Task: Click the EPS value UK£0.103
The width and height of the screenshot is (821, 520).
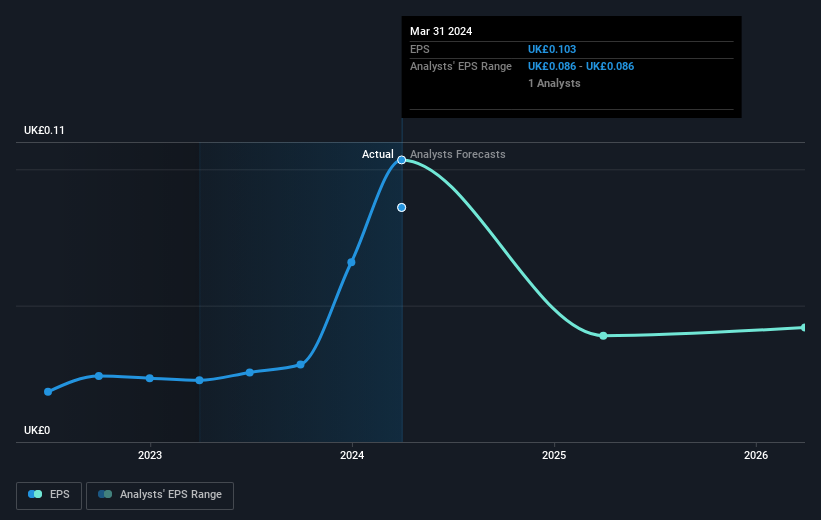Action: click(x=552, y=49)
